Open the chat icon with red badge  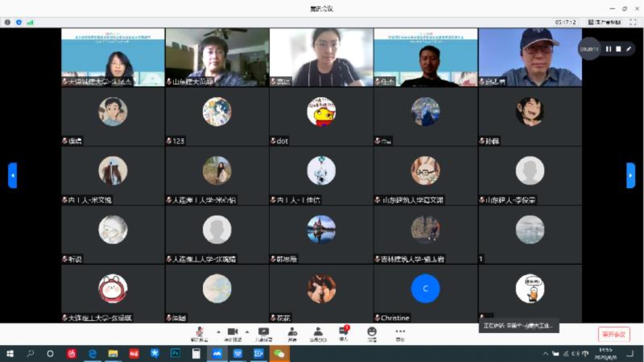point(343,333)
